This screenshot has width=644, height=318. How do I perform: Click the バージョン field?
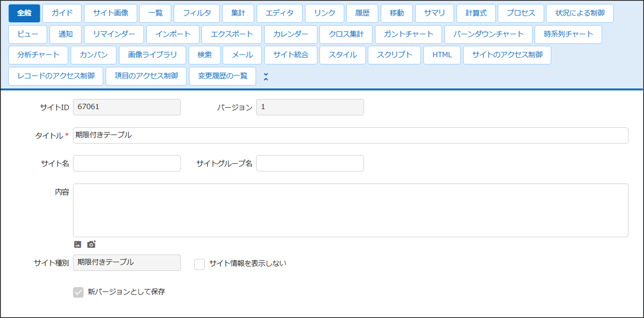point(310,107)
